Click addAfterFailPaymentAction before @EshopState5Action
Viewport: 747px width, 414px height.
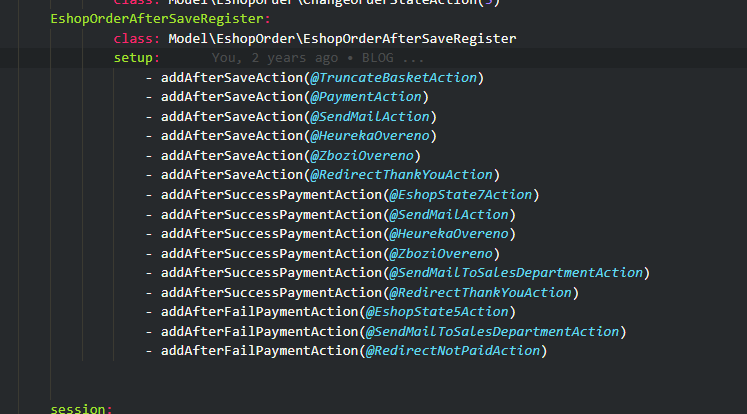(x=260, y=312)
